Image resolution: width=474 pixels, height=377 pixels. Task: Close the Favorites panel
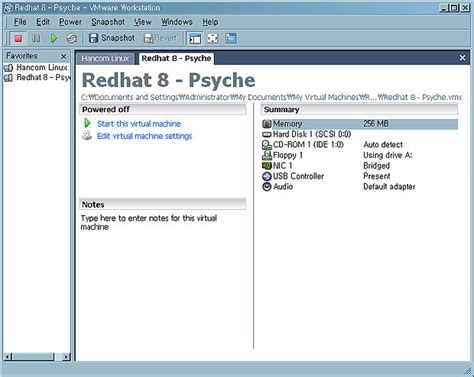63,56
